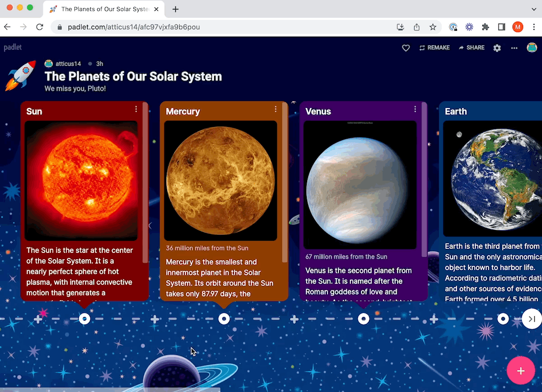The width and height of the screenshot is (542, 392).
Task: Open the Venus post options menu
Action: (x=415, y=109)
